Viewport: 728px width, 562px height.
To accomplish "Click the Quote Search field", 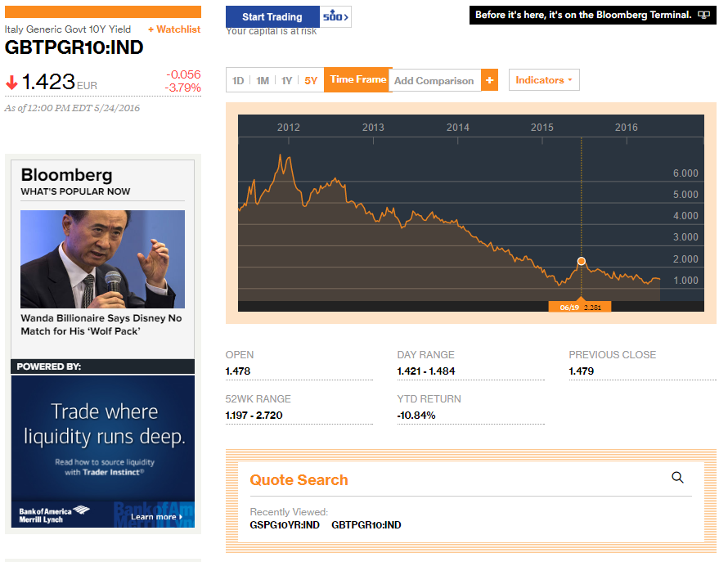I will tap(471, 480).
